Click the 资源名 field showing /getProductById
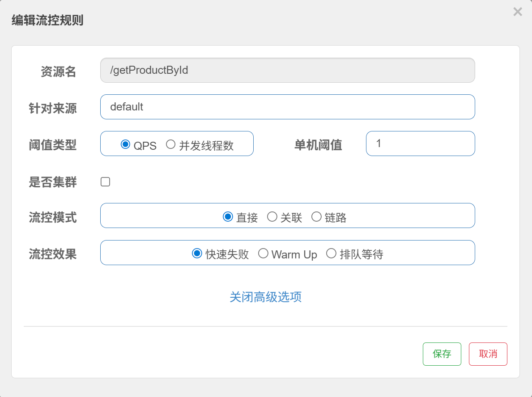The width and height of the screenshot is (532, 397). (x=287, y=70)
